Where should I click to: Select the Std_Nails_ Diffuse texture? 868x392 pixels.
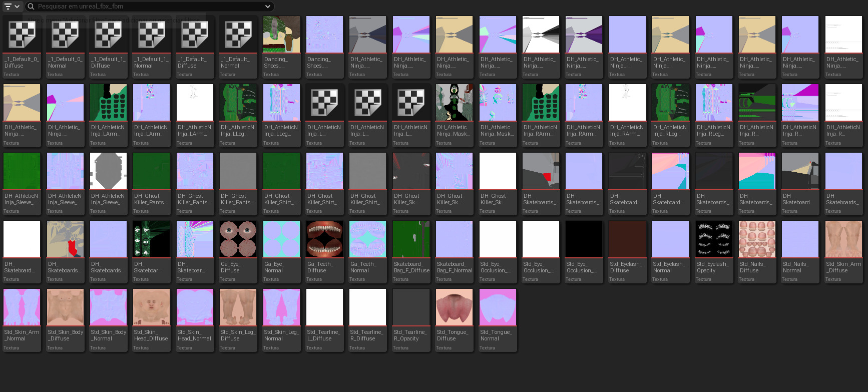point(757,251)
